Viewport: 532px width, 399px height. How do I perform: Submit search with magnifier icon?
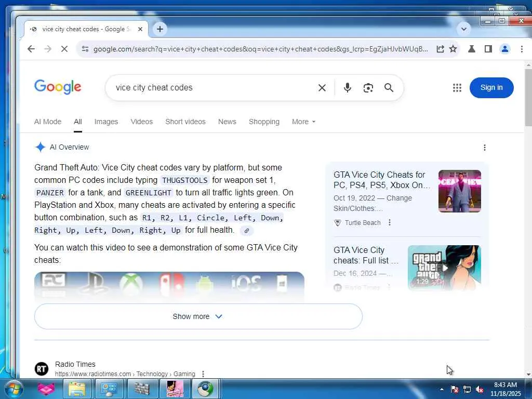389,88
